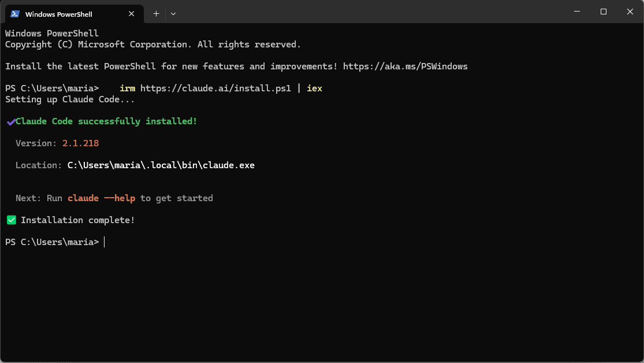Click the iex command word
The height and width of the screenshot is (363, 644).
pos(315,88)
